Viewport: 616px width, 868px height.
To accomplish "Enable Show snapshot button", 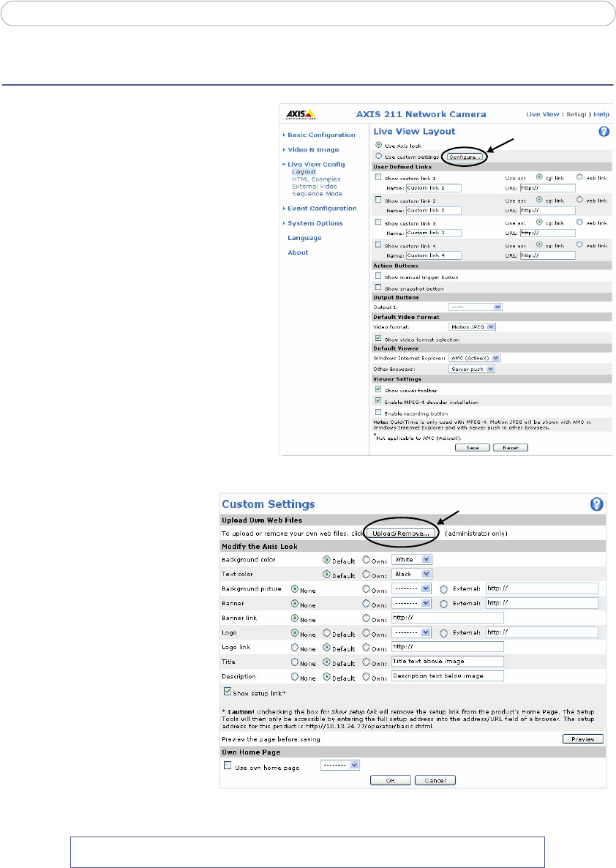I will (378, 288).
